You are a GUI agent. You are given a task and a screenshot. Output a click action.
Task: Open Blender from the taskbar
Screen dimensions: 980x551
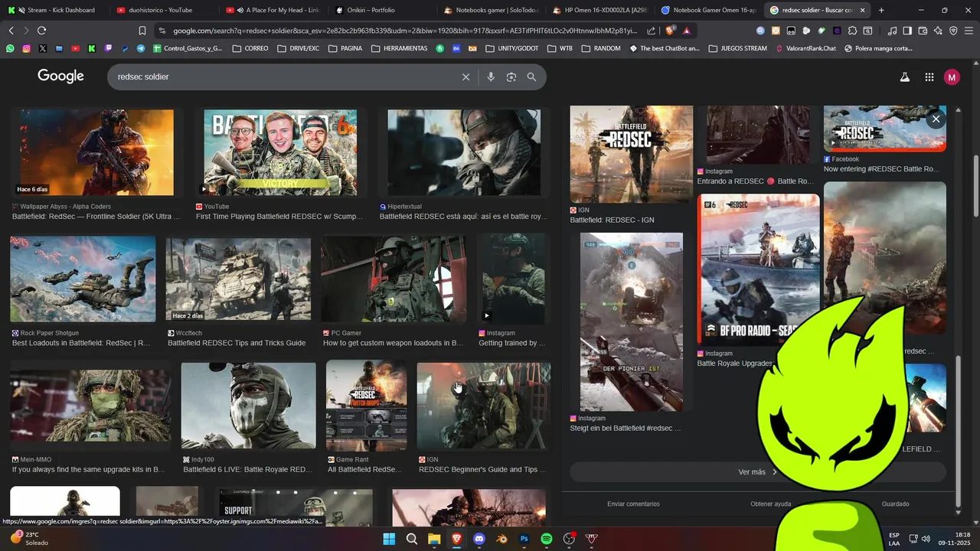tap(501, 539)
